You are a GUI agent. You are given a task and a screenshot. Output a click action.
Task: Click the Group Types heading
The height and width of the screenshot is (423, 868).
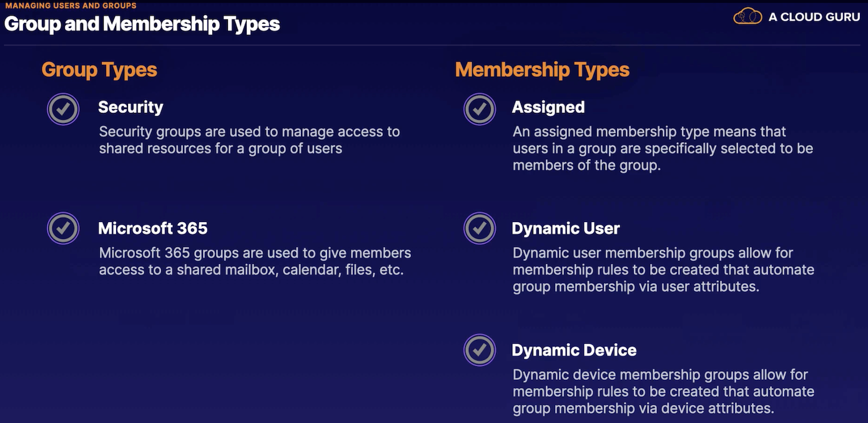(99, 69)
